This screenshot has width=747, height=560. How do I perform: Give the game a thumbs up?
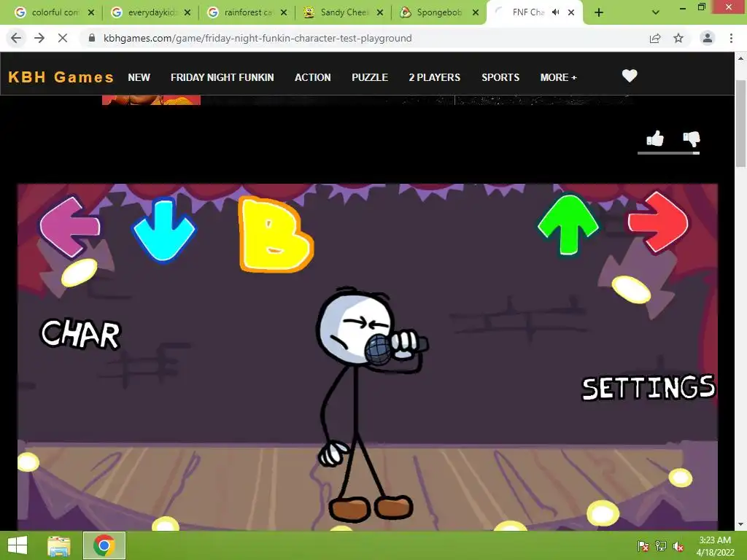point(655,139)
